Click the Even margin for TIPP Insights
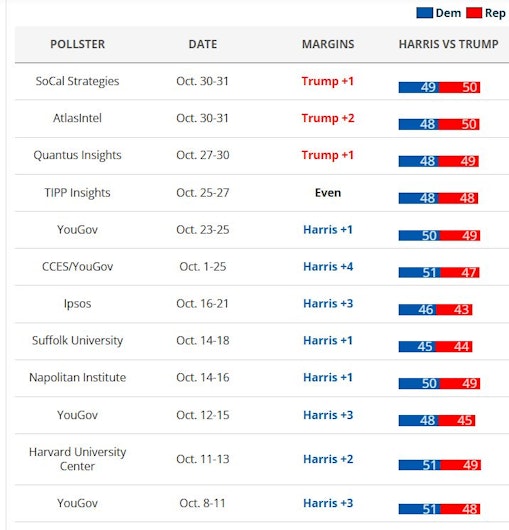This screenshot has width=509, height=530. 328,193
